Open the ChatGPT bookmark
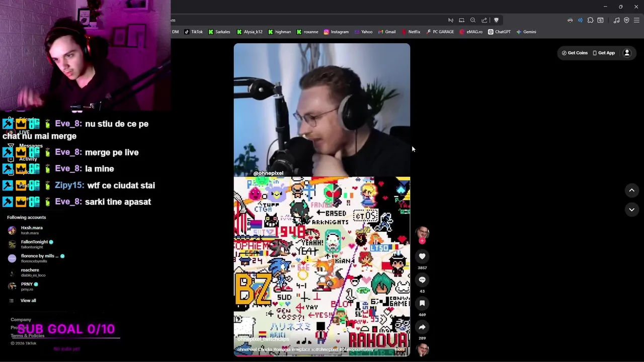644x362 pixels. [x=499, y=32]
